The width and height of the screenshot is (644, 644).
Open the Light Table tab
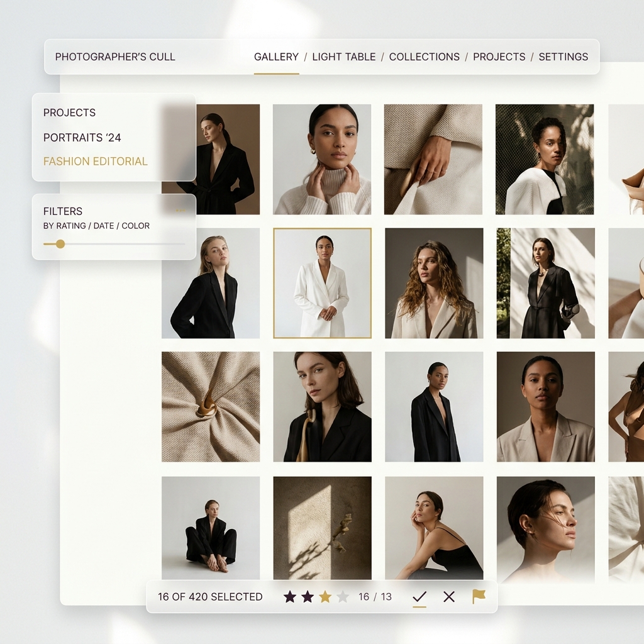coord(344,57)
